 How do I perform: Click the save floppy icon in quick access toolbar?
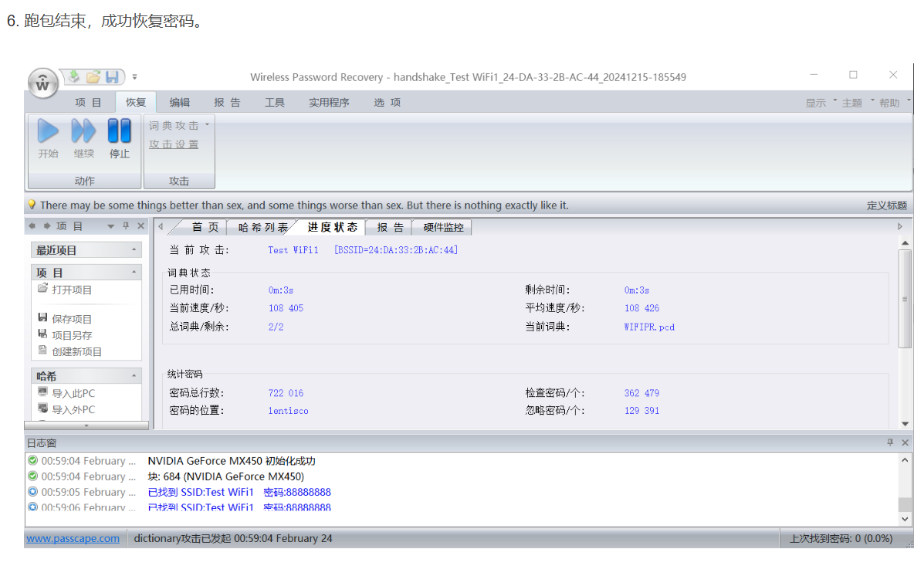[x=113, y=76]
